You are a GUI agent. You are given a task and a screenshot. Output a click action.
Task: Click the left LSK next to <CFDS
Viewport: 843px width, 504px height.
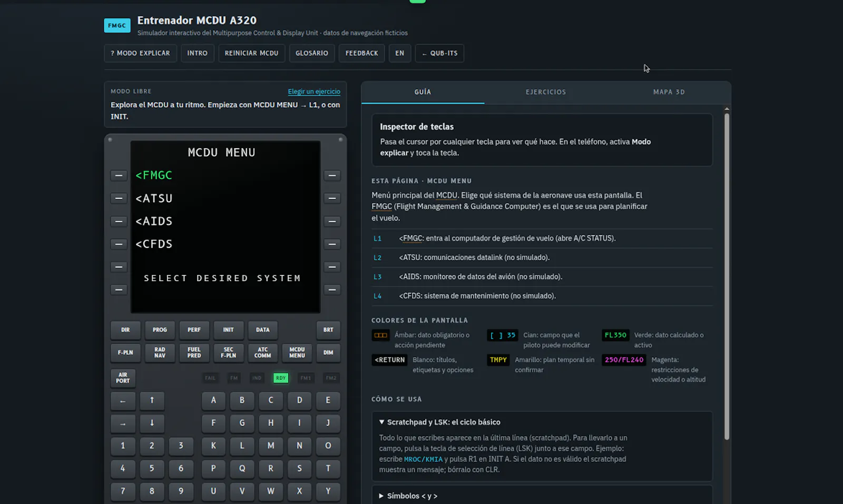119,244
